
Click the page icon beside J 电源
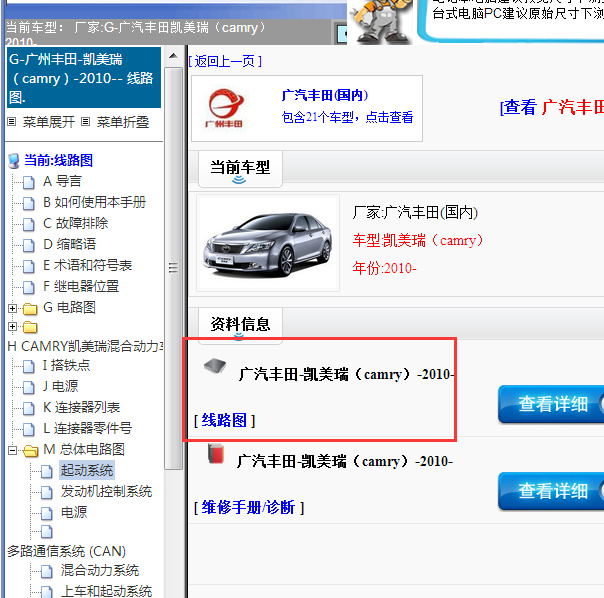[29, 387]
